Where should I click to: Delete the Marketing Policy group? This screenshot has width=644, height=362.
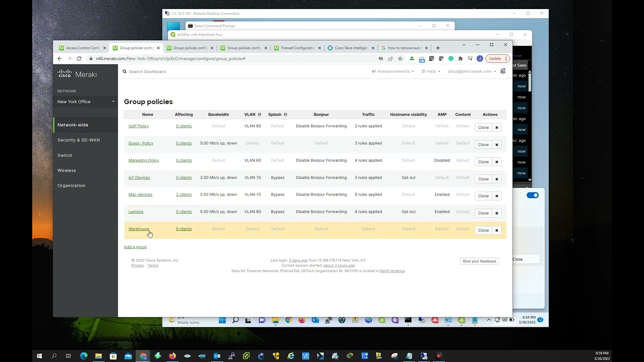tap(497, 162)
